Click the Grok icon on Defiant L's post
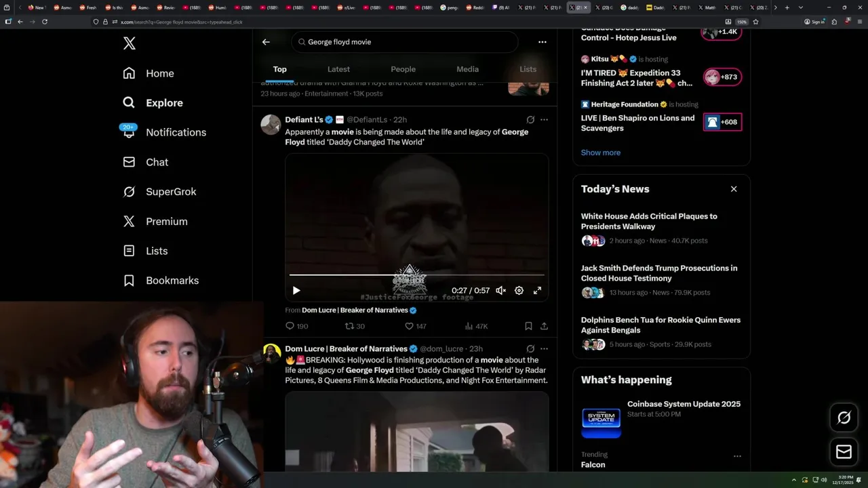868x488 pixels. 530,120
